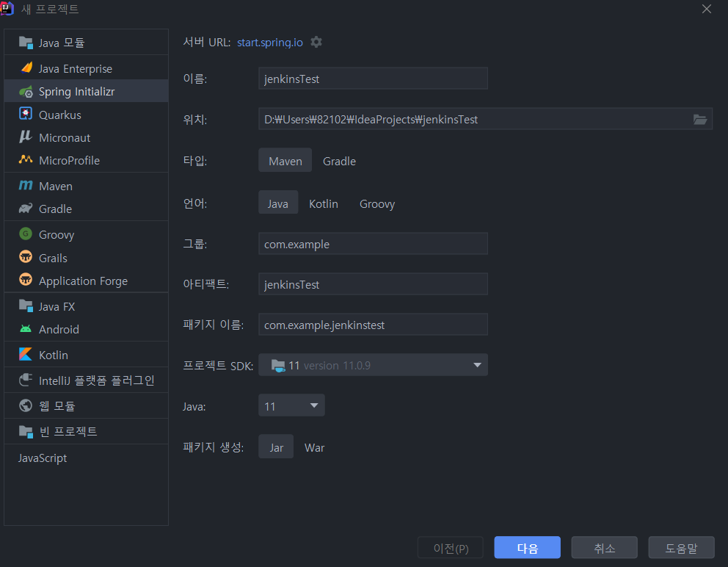Click the web module globe icon
This screenshot has width=728, height=567.
(26, 405)
